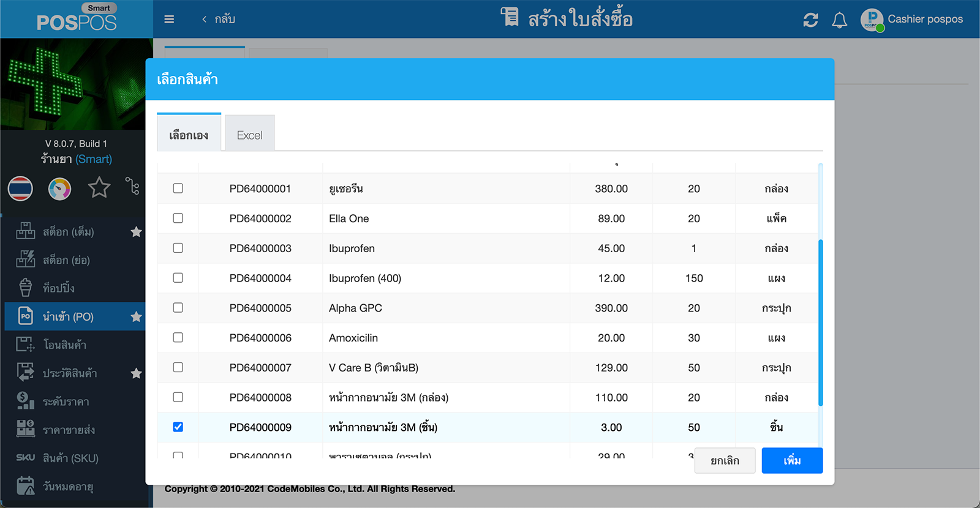980x508 pixels.
Task: Click the favorites star outline icon
Action: (x=99, y=187)
